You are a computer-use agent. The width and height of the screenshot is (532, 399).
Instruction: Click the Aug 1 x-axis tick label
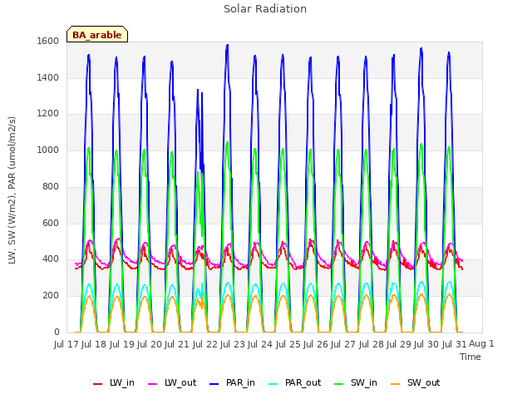click(481, 343)
